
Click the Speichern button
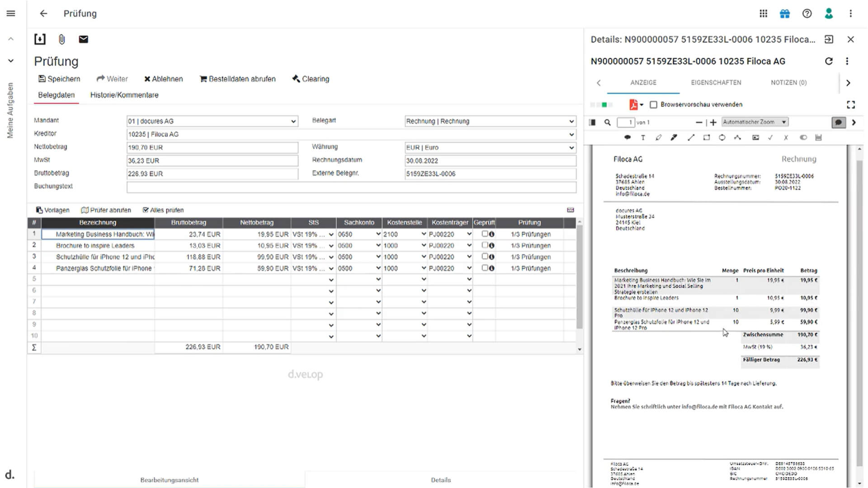[x=59, y=79]
